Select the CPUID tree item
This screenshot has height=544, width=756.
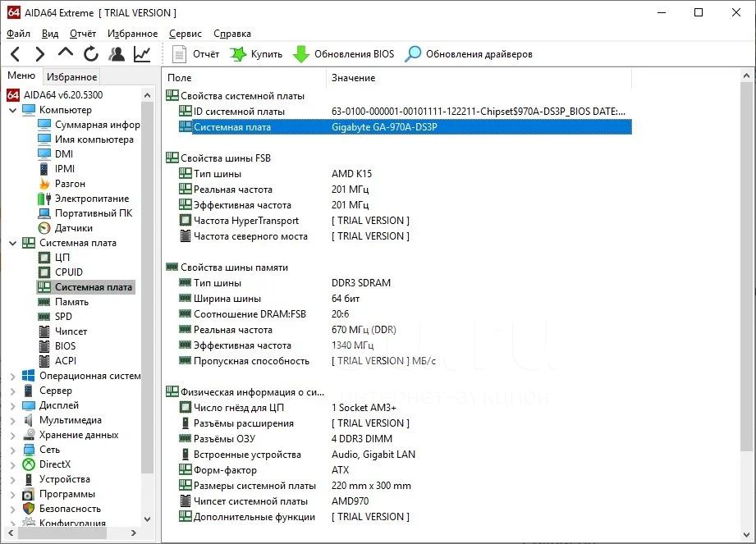[60, 272]
